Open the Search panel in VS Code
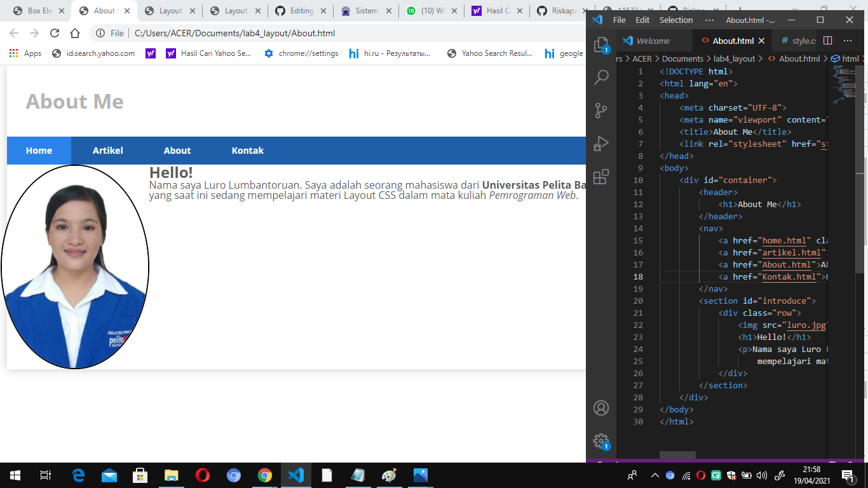The width and height of the screenshot is (868, 488). pyautogui.click(x=601, y=77)
